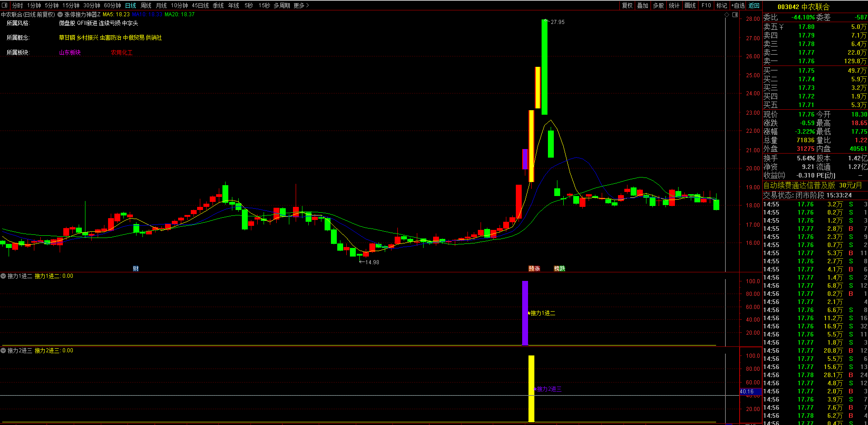Click the 复权 adjustment button
The image size is (868, 425).
627,5
